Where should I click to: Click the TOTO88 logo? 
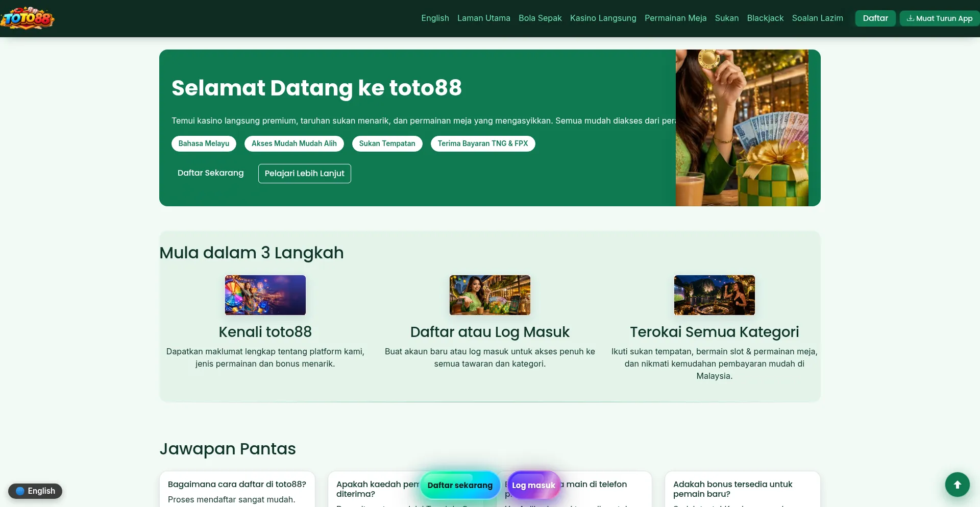(28, 18)
